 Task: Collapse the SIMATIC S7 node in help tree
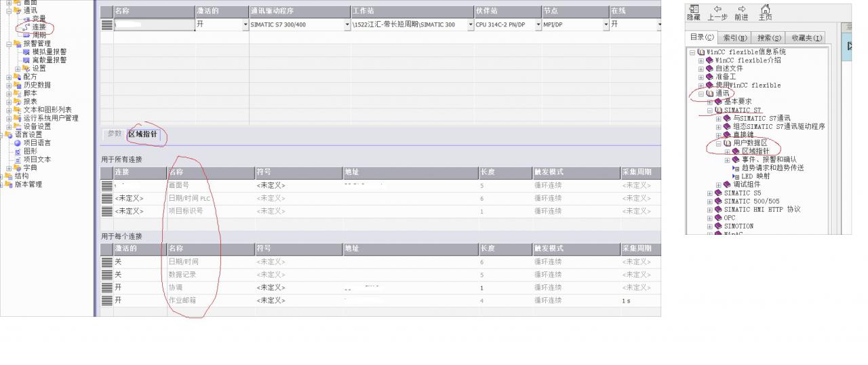[710, 110]
